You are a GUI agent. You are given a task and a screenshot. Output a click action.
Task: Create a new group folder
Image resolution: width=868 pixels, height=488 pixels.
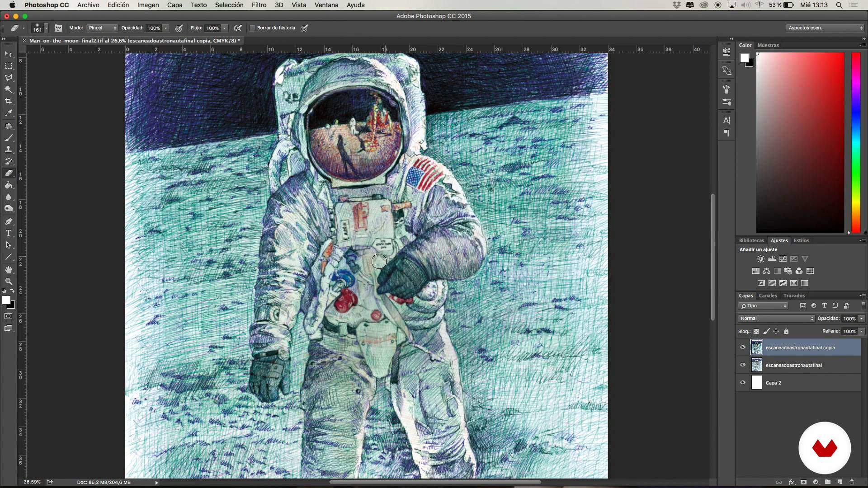(x=827, y=482)
